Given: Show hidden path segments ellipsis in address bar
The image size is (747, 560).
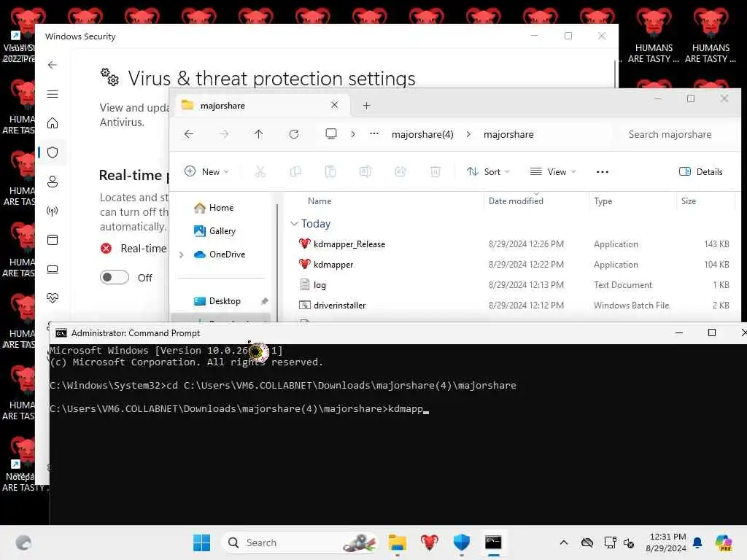Looking at the screenshot, I should pyautogui.click(x=374, y=134).
